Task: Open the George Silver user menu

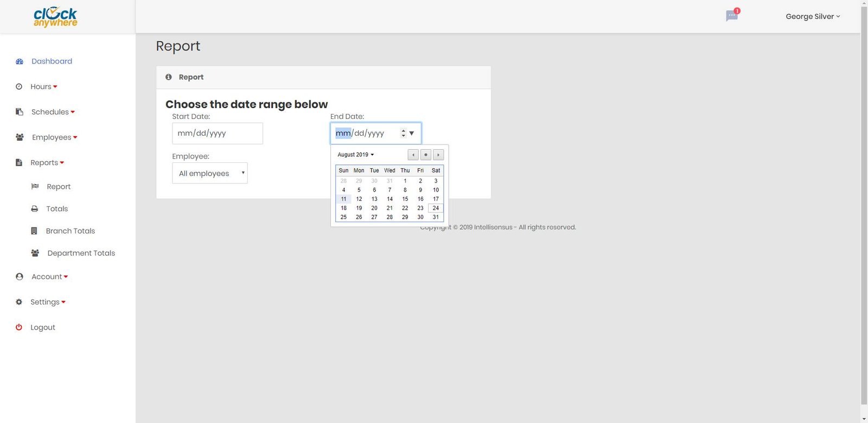Action: coord(812,16)
